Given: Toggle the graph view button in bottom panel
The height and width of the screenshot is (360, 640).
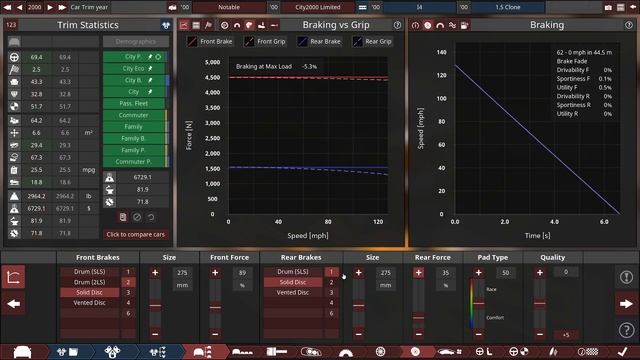Looking at the screenshot, I should (13, 277).
